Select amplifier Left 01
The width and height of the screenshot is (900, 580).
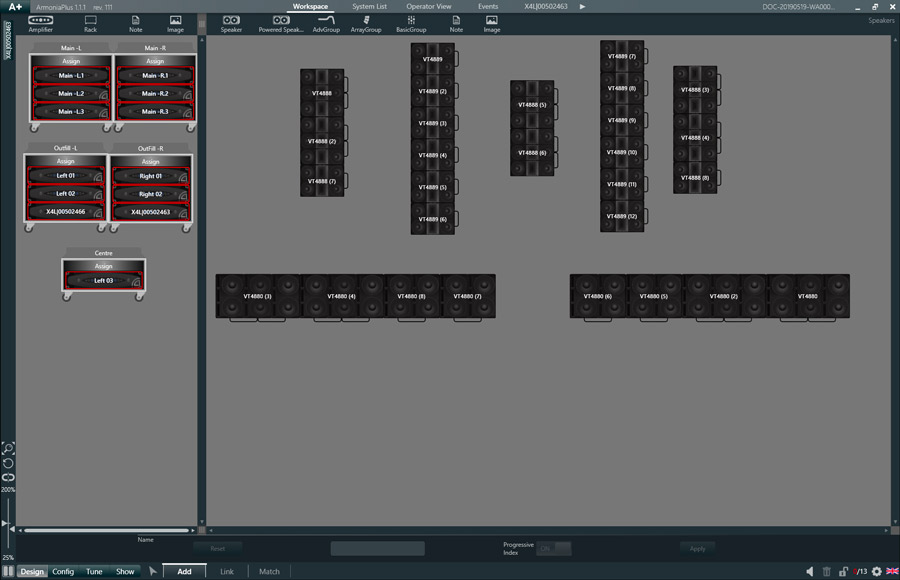65,176
